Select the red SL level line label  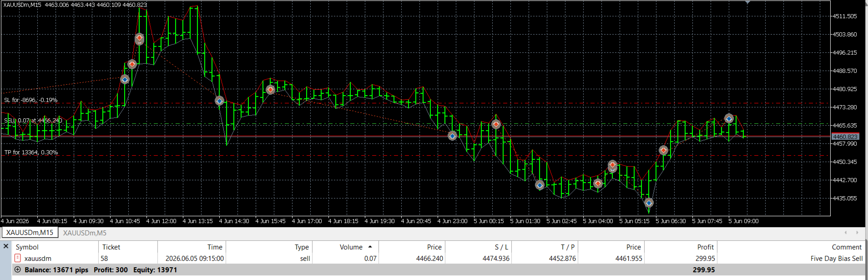(31, 100)
